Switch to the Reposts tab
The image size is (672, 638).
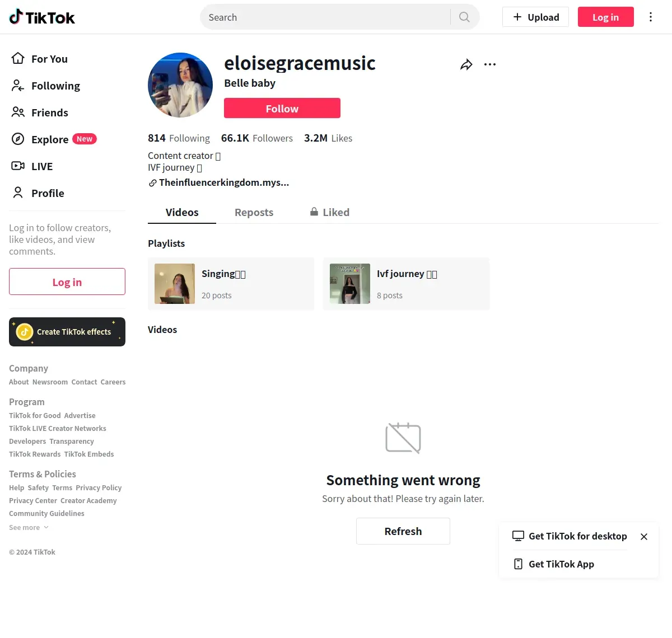point(254,213)
